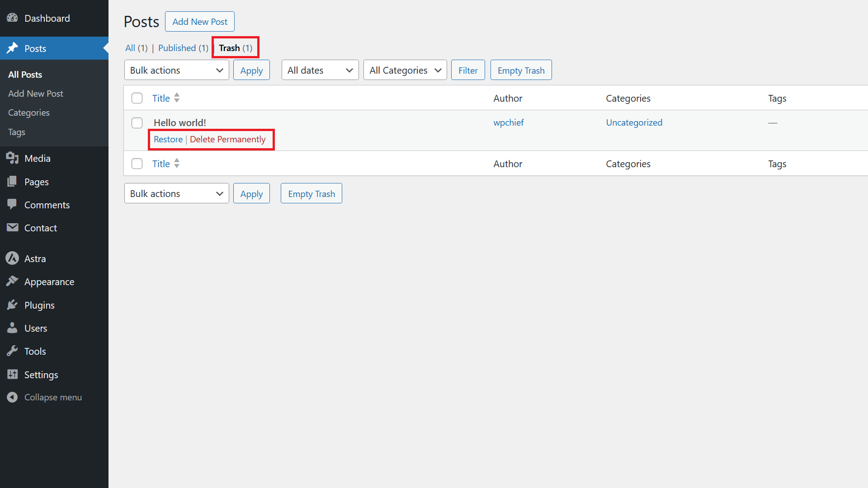The height and width of the screenshot is (488, 868).
Task: Click the Dashboard icon in sidebar
Action: pos(12,18)
